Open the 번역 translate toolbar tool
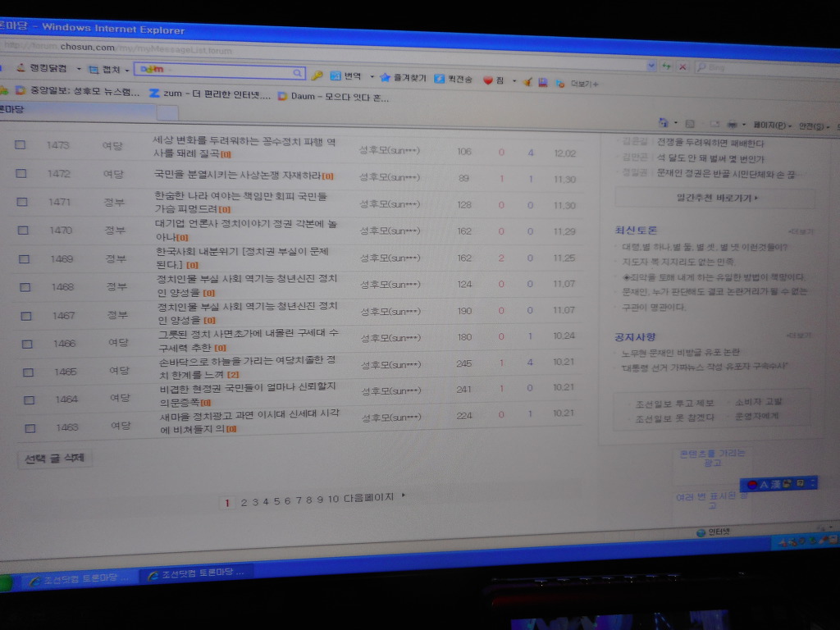Image resolution: width=840 pixels, height=630 pixels. pos(346,76)
